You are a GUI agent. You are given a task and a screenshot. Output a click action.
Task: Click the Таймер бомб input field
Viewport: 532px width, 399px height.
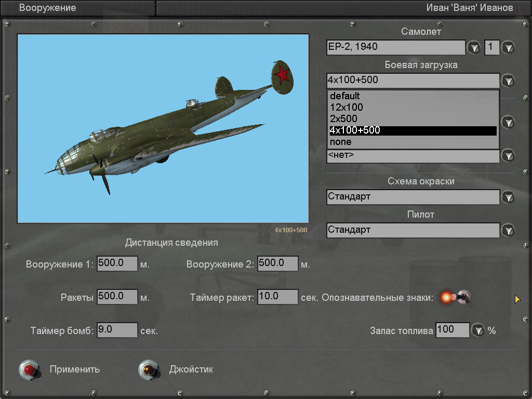pos(117,330)
